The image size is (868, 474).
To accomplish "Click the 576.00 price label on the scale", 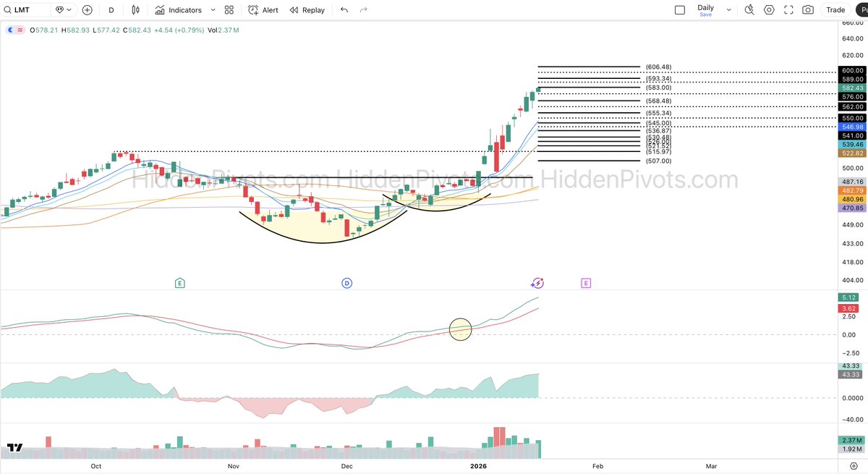I will coord(854,96).
